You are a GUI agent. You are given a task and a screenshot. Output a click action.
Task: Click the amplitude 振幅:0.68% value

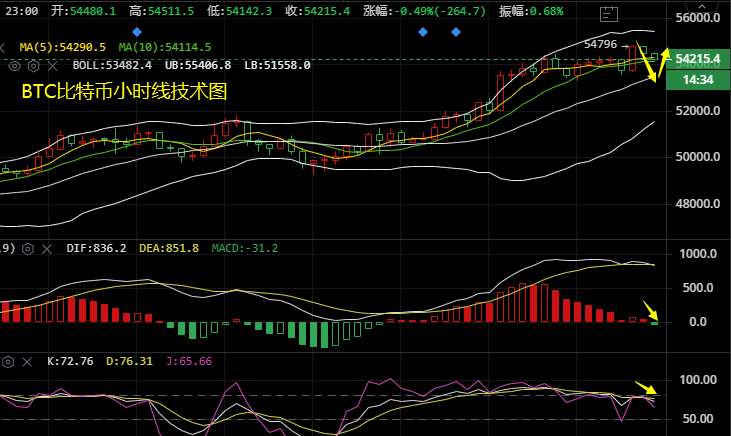(531, 11)
